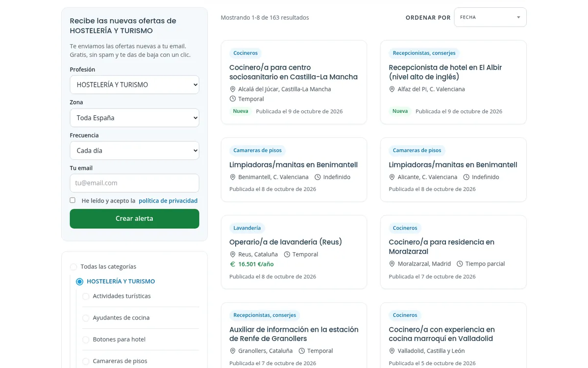Click 'Camareras de pisos' tag on Benimantell-located card
Viewport: 588px width, 368px height.
click(x=258, y=151)
